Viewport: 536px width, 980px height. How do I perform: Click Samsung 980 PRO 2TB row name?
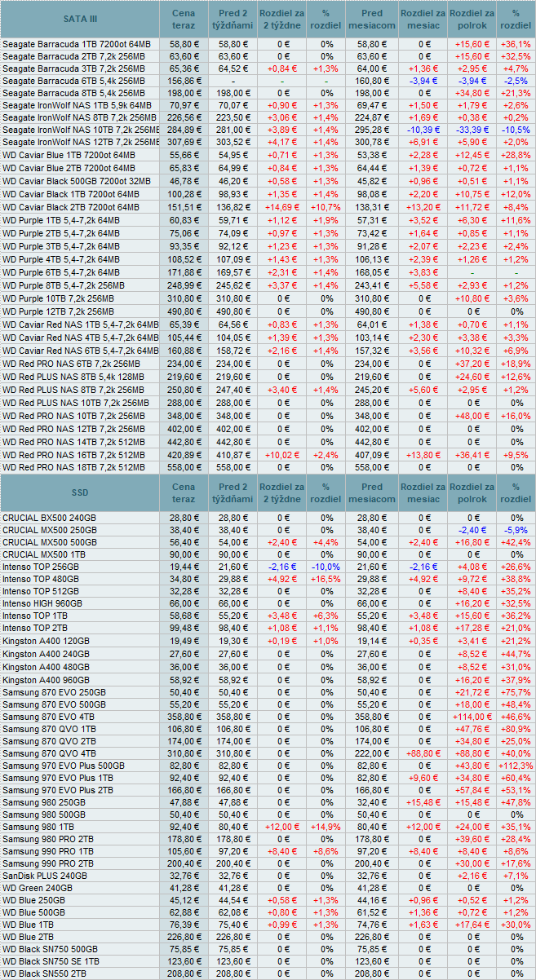(47, 840)
